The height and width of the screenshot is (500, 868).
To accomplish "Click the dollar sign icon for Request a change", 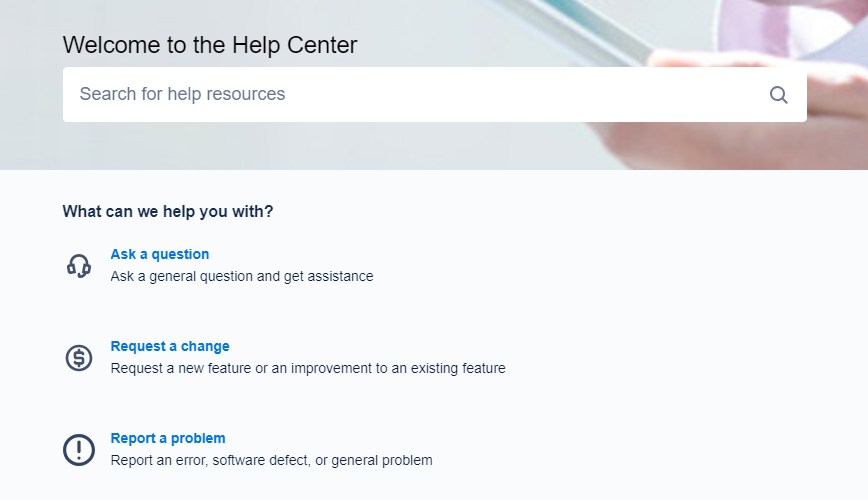I will pyautogui.click(x=79, y=357).
